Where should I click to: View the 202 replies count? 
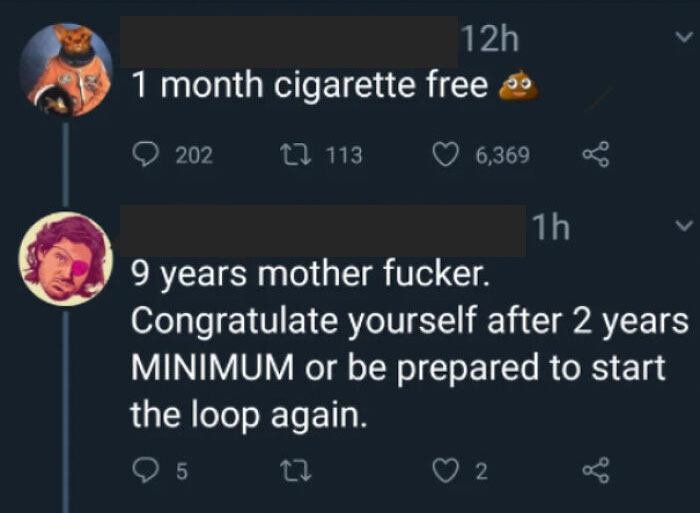[193, 155]
